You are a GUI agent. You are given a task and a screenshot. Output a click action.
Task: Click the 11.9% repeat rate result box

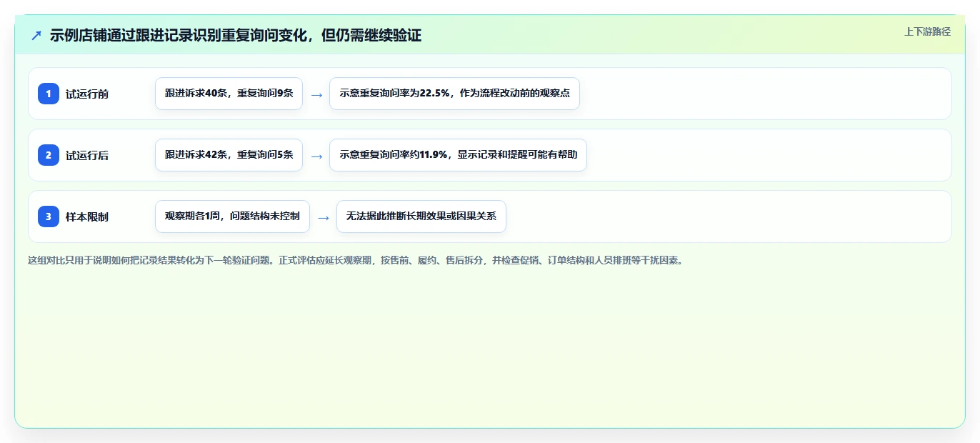tap(458, 155)
